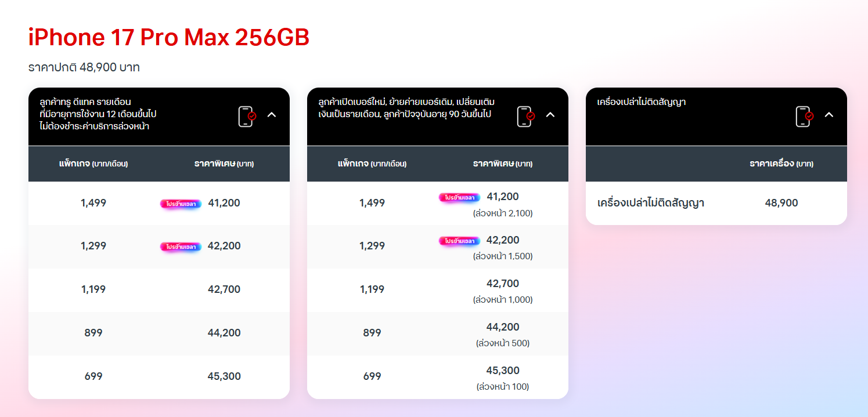The width and height of the screenshot is (868, 417).
Task: Click the iPhone 17 Pro Max 256GB title
Action: [x=169, y=38]
